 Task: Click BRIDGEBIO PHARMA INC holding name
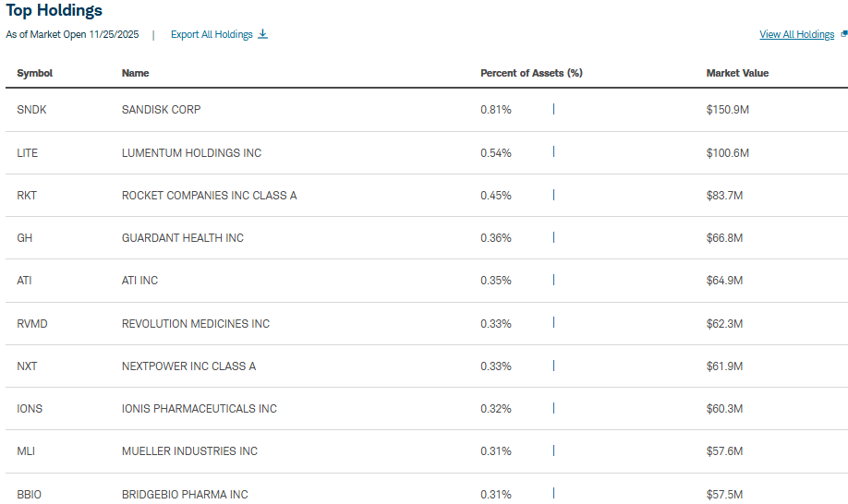click(x=185, y=495)
